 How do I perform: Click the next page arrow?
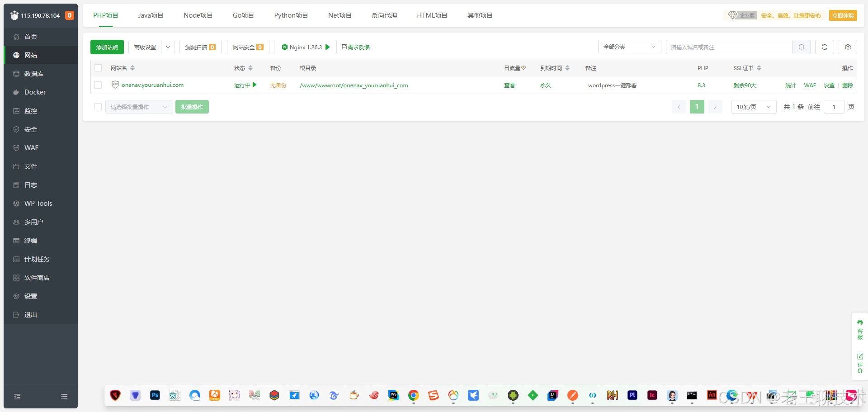[x=715, y=107]
